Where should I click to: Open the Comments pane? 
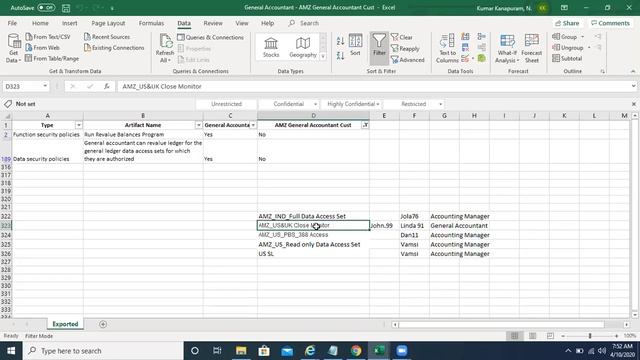(610, 23)
